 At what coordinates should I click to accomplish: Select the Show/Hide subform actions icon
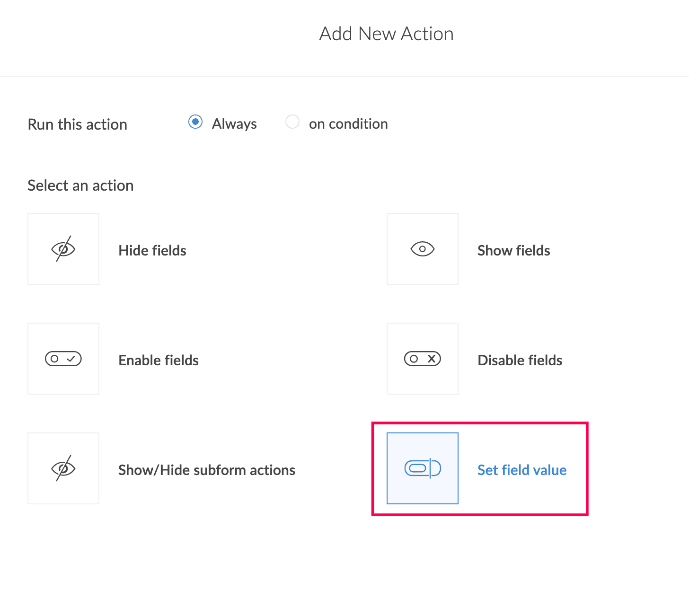[63, 468]
